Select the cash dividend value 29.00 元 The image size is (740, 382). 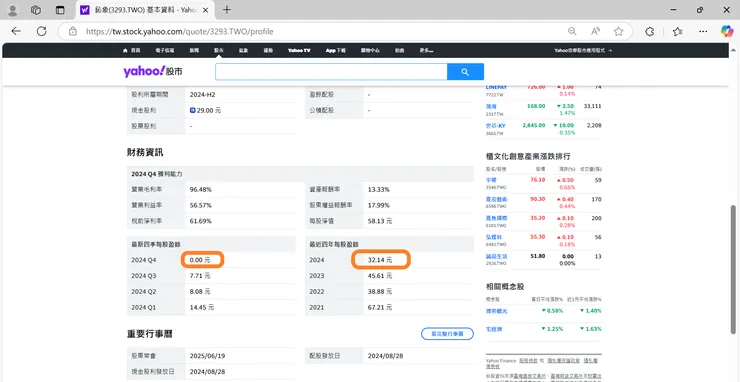pos(209,110)
